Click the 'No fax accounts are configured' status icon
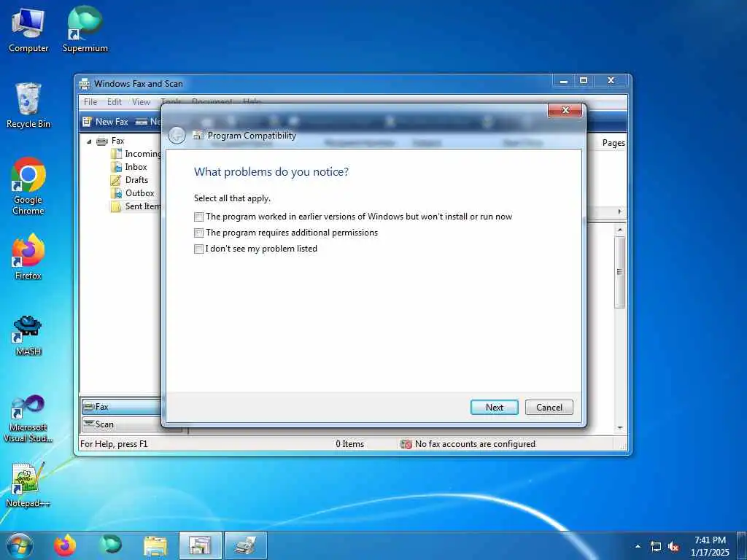Screen dimensions: 747x560 click(406, 444)
